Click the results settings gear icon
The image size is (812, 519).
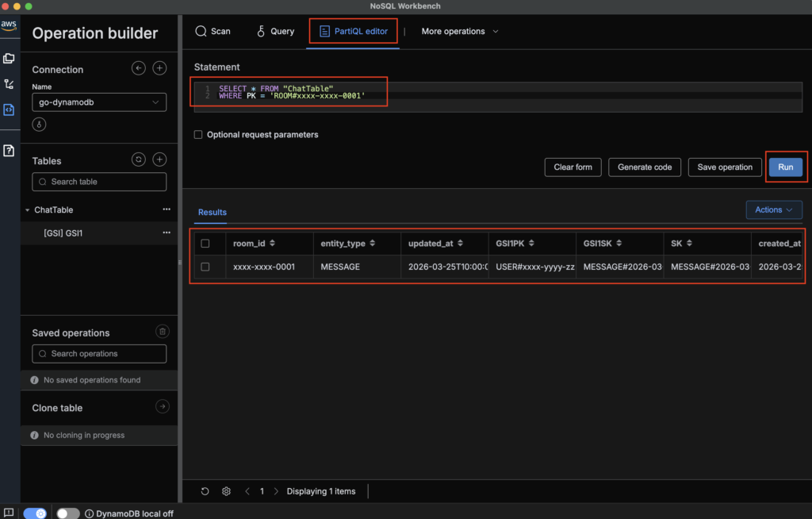(x=226, y=491)
